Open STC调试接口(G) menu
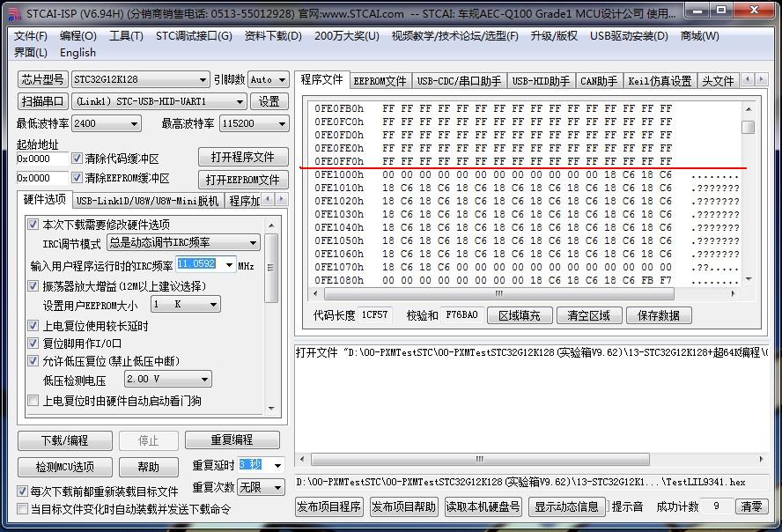782x532 pixels. click(194, 36)
